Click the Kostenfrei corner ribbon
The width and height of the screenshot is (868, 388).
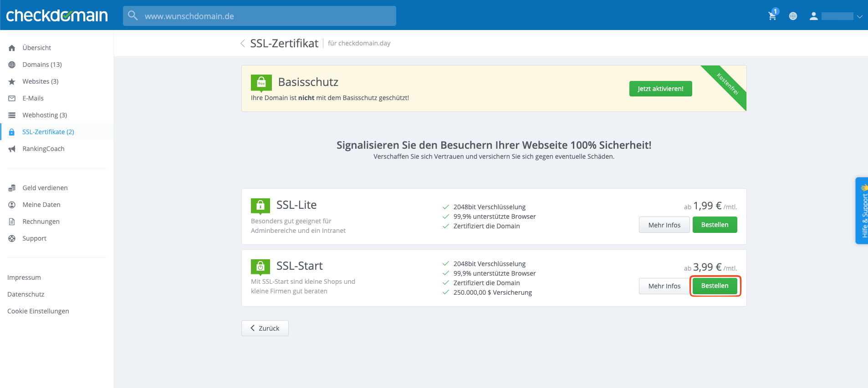(x=728, y=84)
